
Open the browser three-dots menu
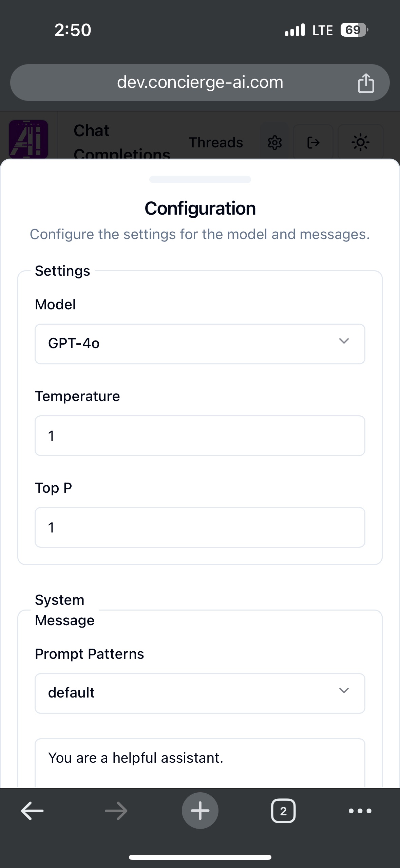(x=360, y=811)
